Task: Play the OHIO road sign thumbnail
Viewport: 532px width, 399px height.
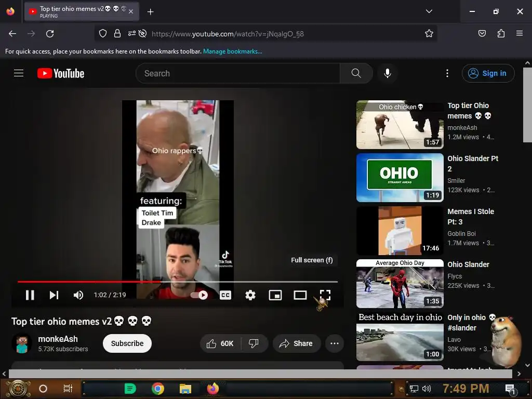Action: tap(400, 178)
